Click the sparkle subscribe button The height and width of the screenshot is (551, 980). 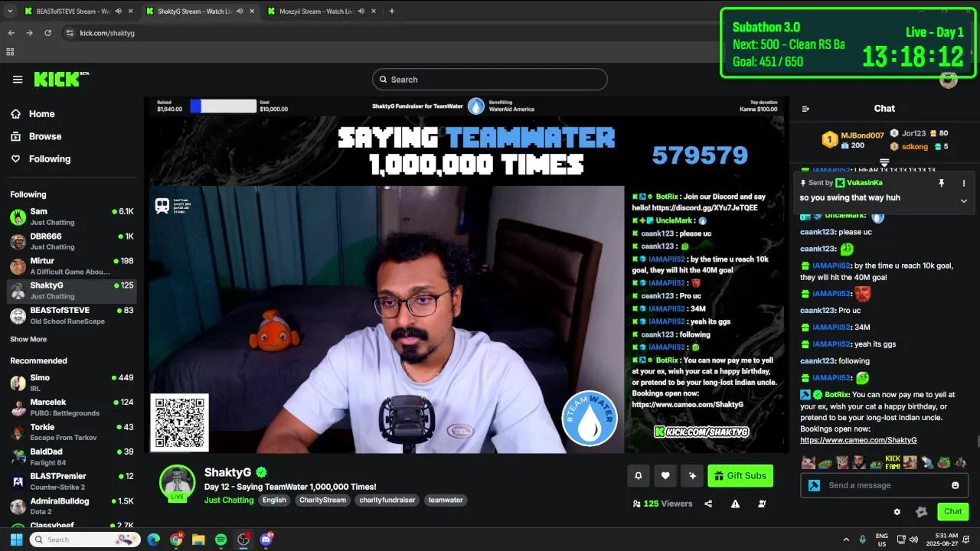pyautogui.click(x=692, y=476)
